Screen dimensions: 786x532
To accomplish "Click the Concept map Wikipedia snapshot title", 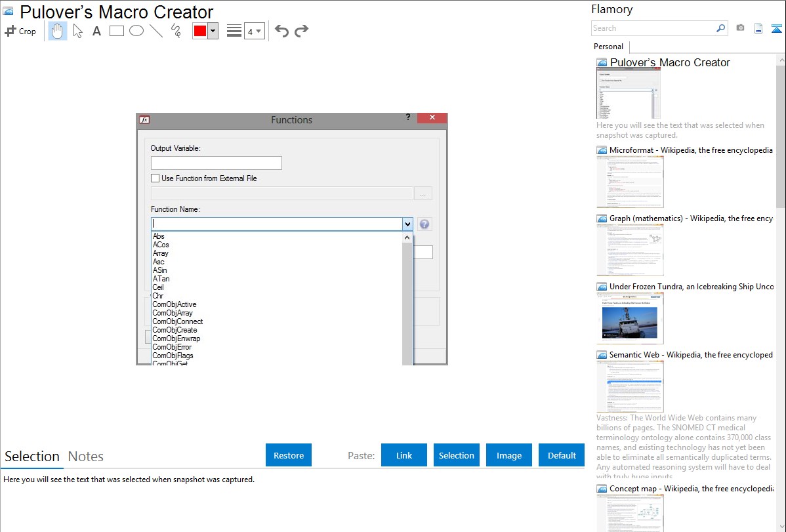I will 691,488.
